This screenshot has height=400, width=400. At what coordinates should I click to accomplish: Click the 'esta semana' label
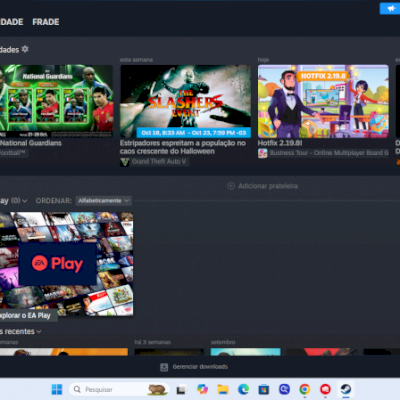pyautogui.click(x=136, y=60)
